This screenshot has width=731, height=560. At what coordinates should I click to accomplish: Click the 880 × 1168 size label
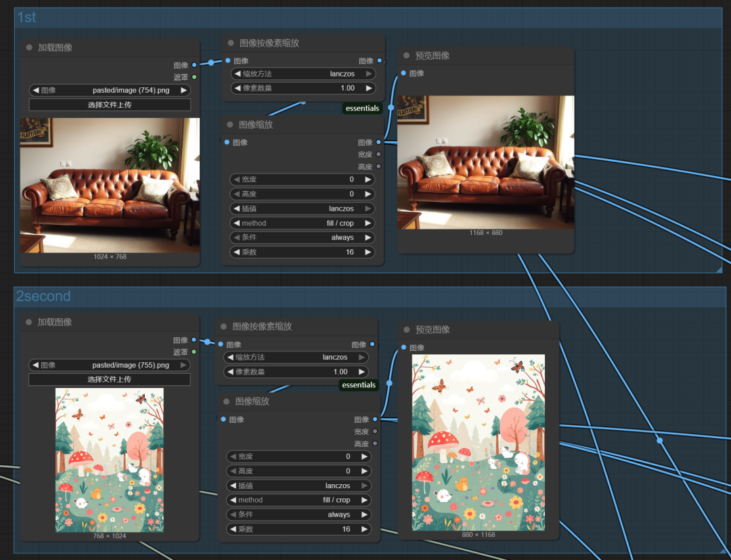[x=479, y=534]
